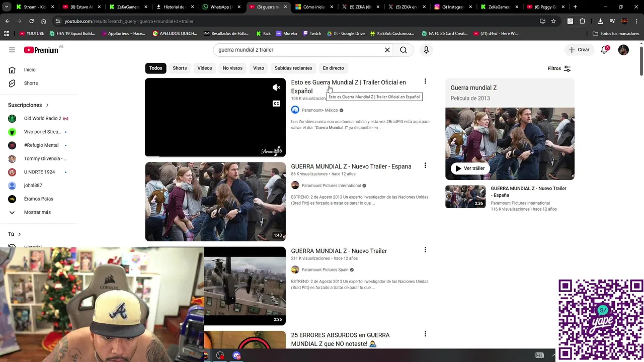The height and width of the screenshot is (362, 644).
Task: Open the browser downloads icon
Action: 600,21
